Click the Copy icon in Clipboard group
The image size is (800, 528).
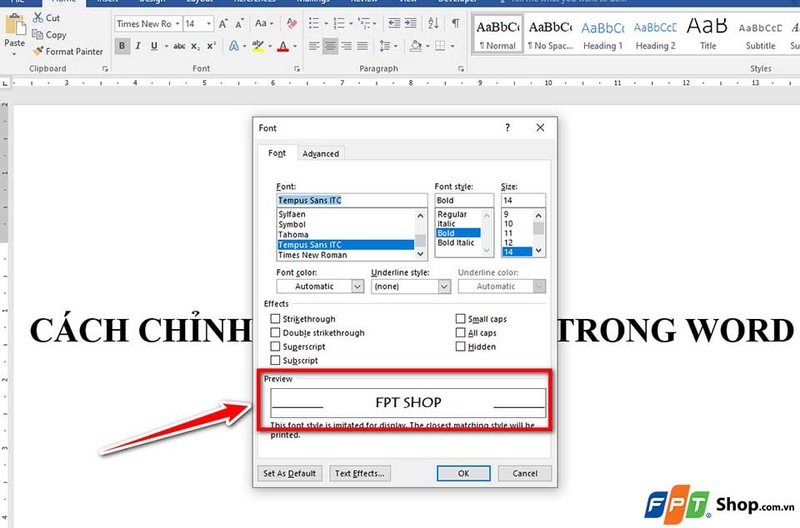pos(37,35)
